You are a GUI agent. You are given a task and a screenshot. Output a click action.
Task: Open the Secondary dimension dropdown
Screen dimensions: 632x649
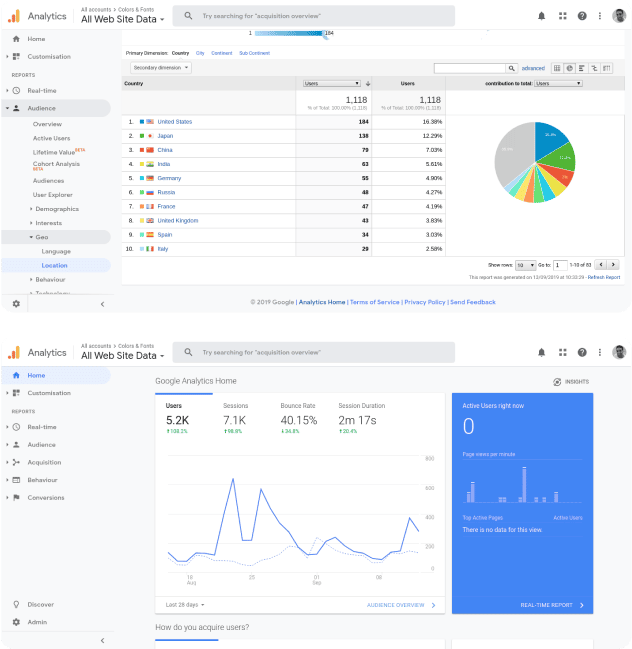tap(161, 67)
